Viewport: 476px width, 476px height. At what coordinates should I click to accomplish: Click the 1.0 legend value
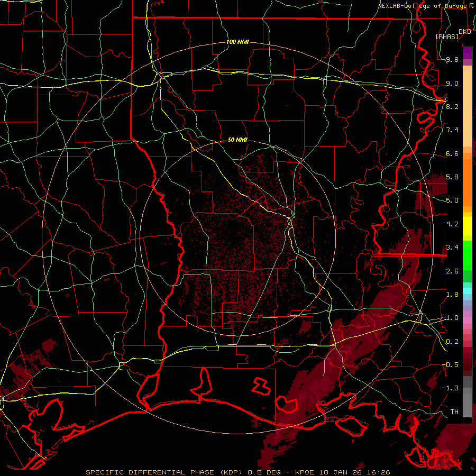click(x=452, y=318)
